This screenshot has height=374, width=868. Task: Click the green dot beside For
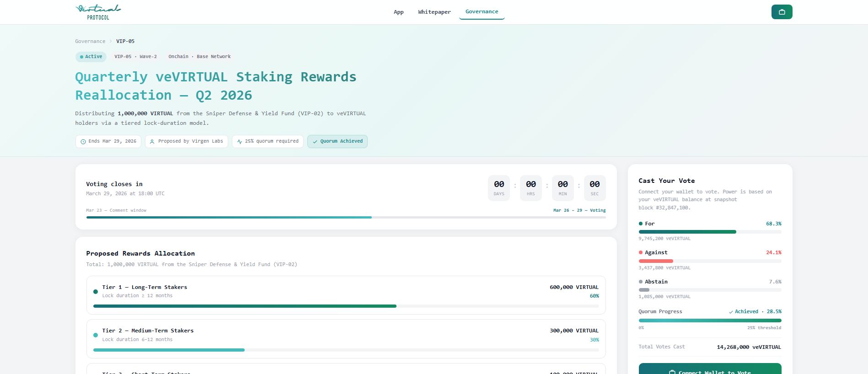pos(641,224)
